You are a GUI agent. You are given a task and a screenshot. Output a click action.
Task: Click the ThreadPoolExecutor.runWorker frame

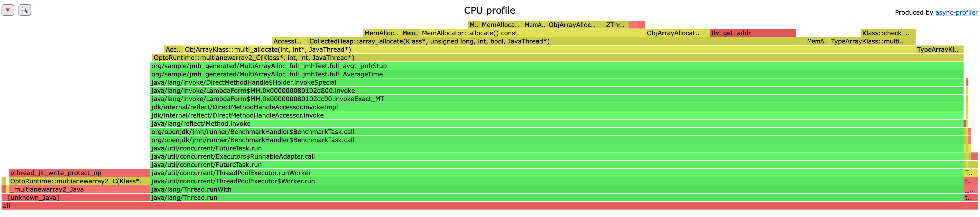click(556, 173)
